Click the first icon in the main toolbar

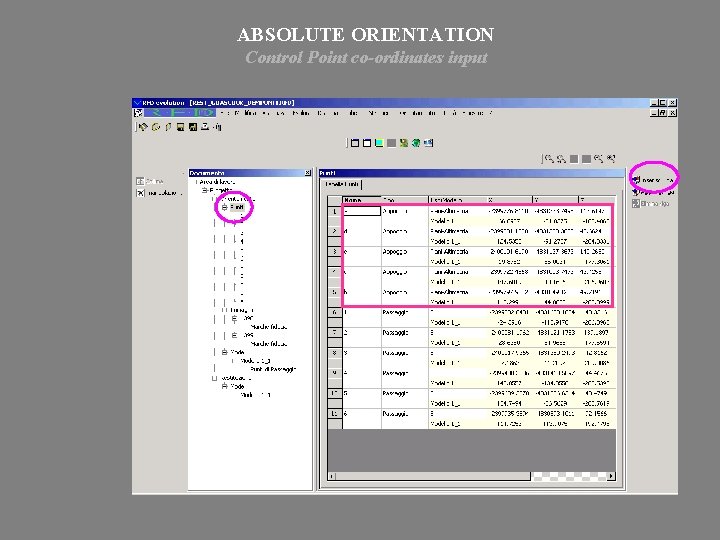[x=143, y=127]
